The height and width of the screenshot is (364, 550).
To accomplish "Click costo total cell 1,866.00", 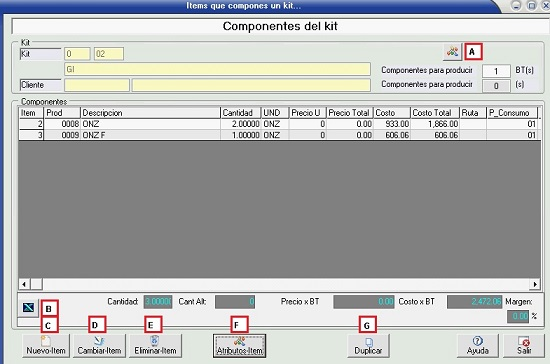I will pyautogui.click(x=435, y=124).
